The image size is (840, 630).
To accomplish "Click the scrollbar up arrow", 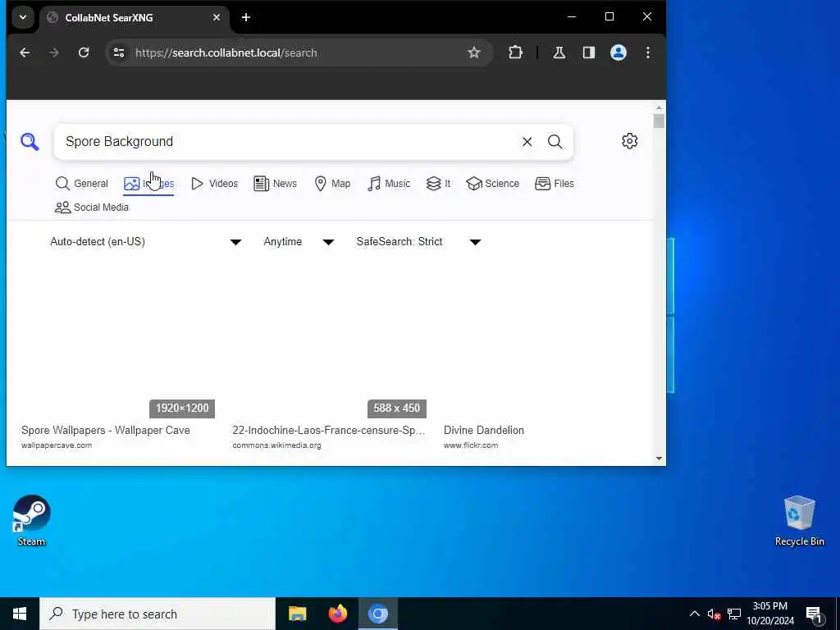I will pyautogui.click(x=659, y=107).
